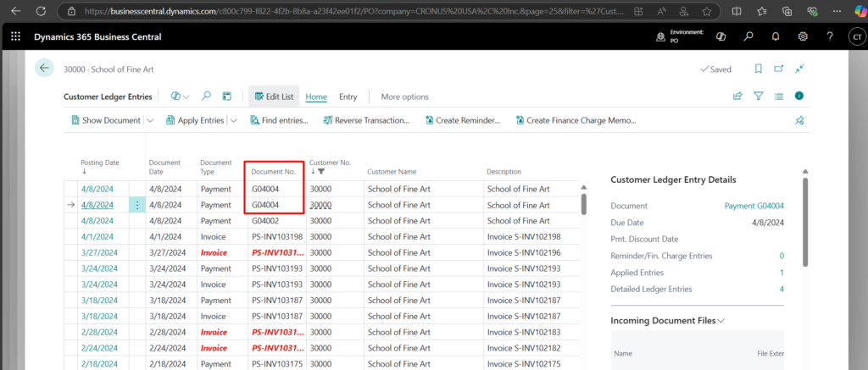The image size is (868, 370).
Task: Open the Dynamics 365 app launcher grid
Action: (15, 37)
